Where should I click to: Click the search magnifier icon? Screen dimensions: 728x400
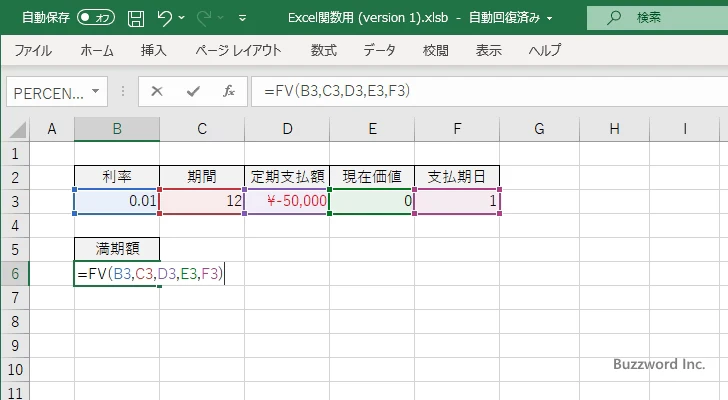[x=614, y=18]
